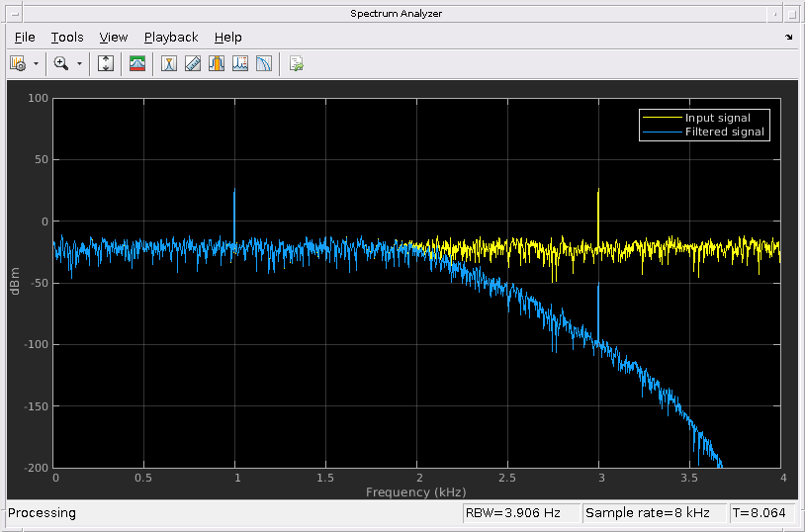Screen dimensions: 805x532
Task: Expand the zoom tool dropdown arrow
Action: click(x=79, y=63)
